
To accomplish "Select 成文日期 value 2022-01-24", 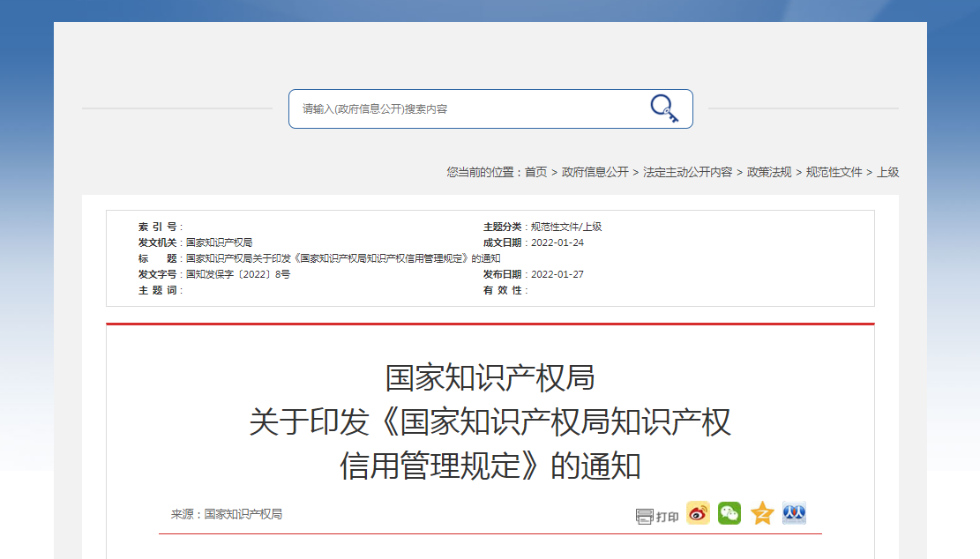I will point(557,242).
